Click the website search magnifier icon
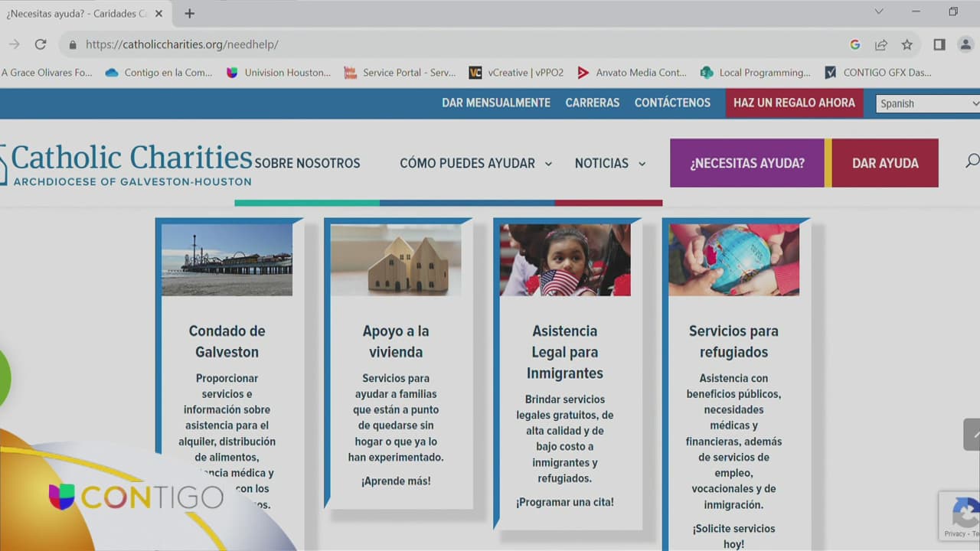The height and width of the screenshot is (551, 980). pos(972,161)
